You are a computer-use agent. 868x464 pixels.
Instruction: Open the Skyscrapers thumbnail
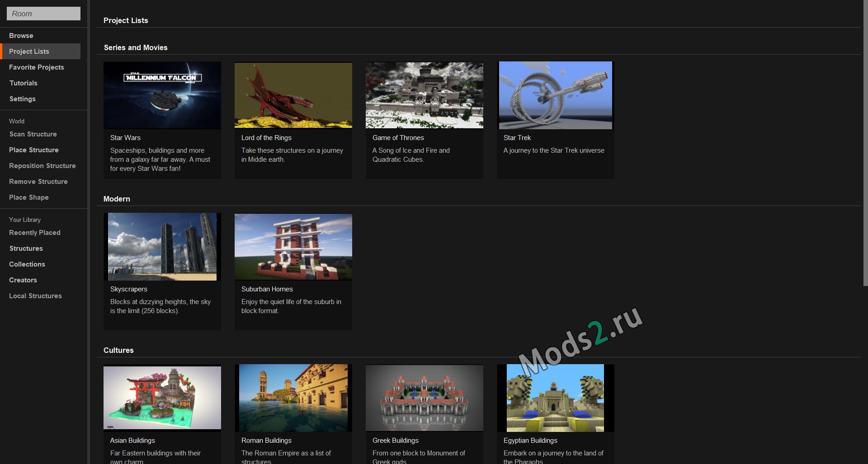[162, 247]
